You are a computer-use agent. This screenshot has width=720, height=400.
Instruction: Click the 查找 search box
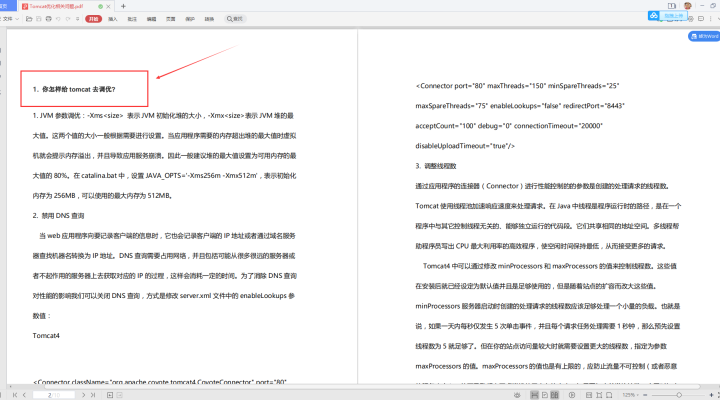pos(235,19)
